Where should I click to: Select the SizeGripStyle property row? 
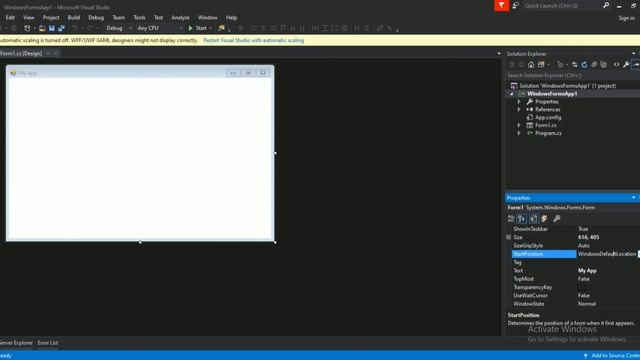576,246
